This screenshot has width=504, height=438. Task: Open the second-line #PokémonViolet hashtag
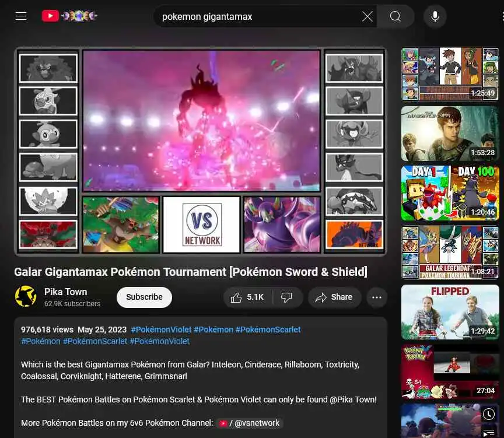click(160, 341)
